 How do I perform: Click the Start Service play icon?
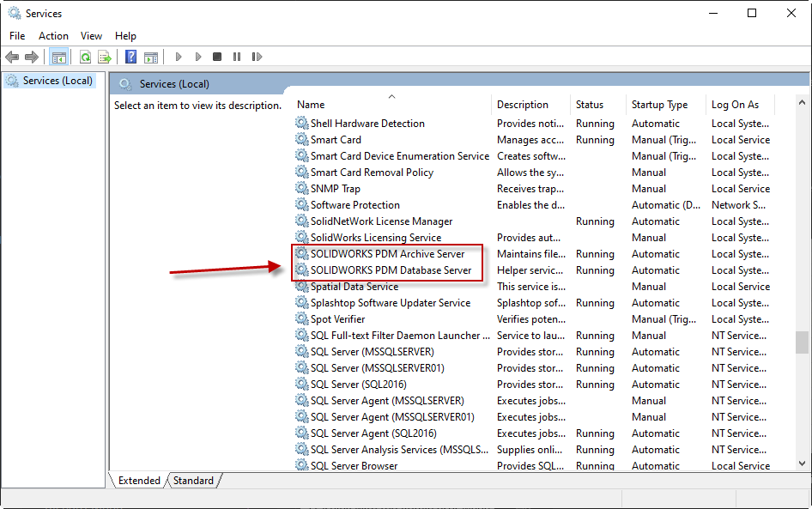(179, 57)
